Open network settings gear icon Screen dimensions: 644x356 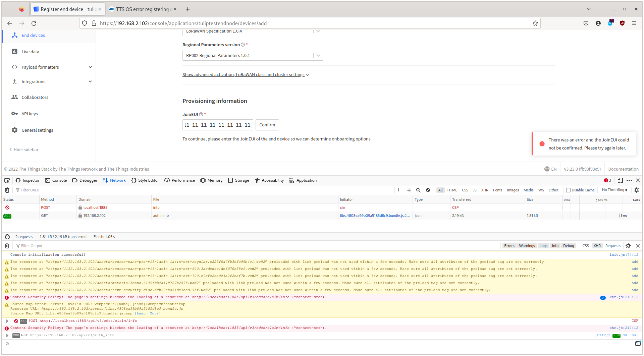point(637,190)
